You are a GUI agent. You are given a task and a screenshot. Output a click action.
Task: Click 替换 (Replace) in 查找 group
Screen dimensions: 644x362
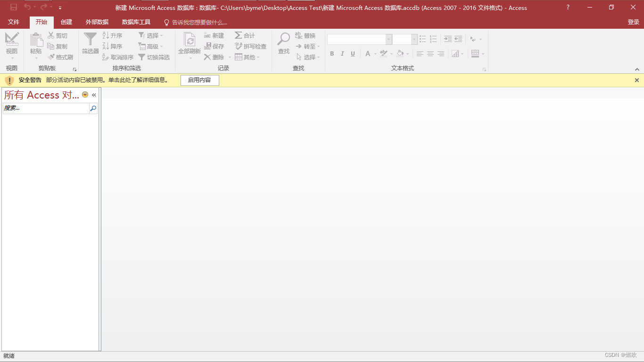click(x=305, y=35)
